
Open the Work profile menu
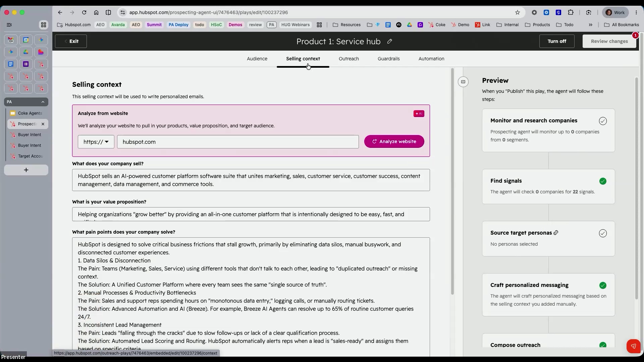click(615, 12)
